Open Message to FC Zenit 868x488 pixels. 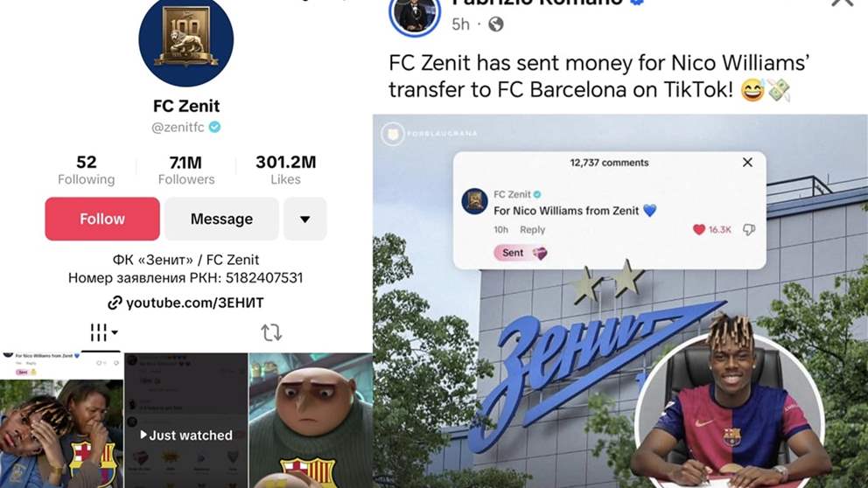(221, 219)
